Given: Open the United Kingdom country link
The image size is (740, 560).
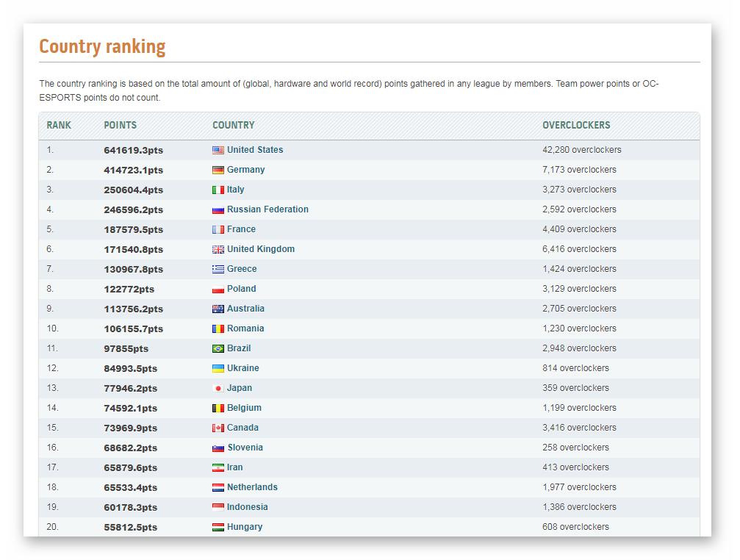Looking at the screenshot, I should pyautogui.click(x=261, y=248).
